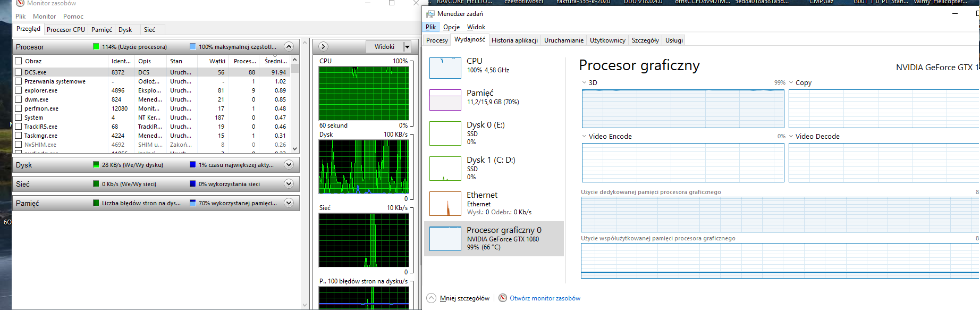980x310 pixels.
Task: Click the Widoki button
Action: (385, 47)
